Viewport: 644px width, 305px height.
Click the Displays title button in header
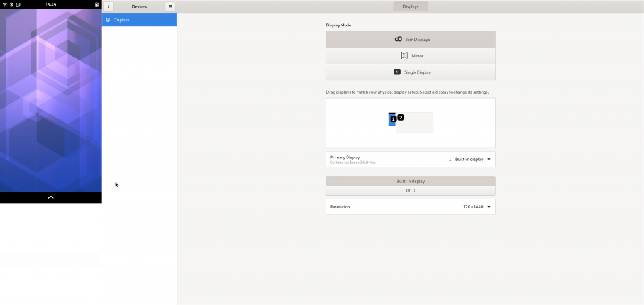click(410, 6)
